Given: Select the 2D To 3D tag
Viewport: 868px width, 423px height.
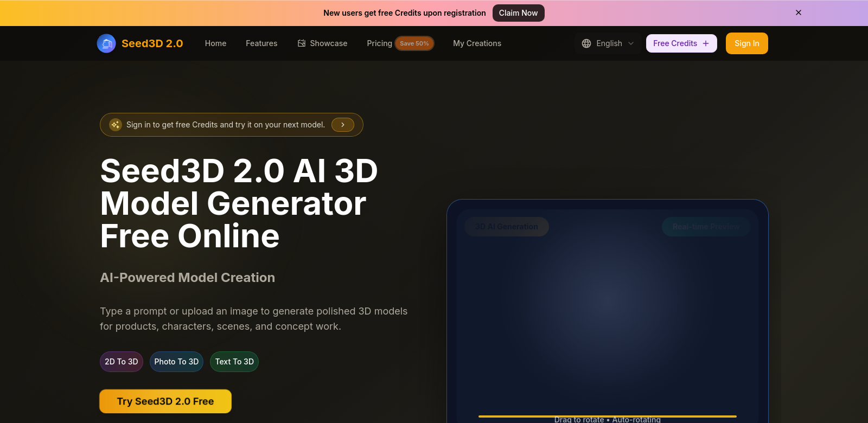Looking at the screenshot, I should [x=122, y=362].
